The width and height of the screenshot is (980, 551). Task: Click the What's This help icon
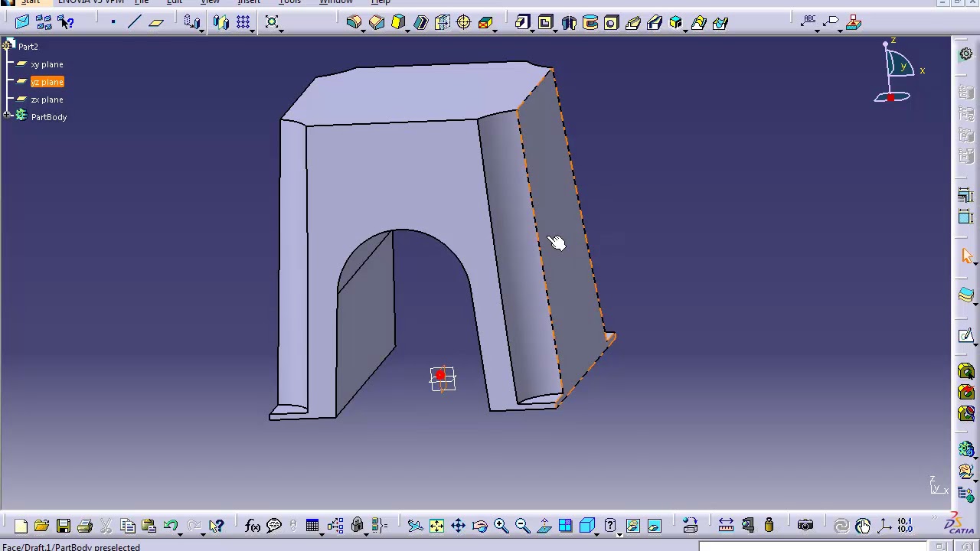click(216, 526)
